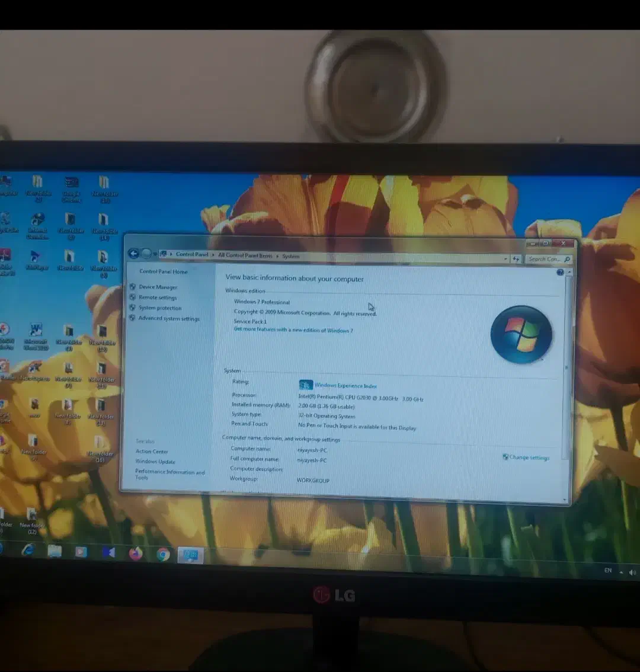The height and width of the screenshot is (672, 640).
Task: Show hidden tray icons arrow
Action: 621,572
